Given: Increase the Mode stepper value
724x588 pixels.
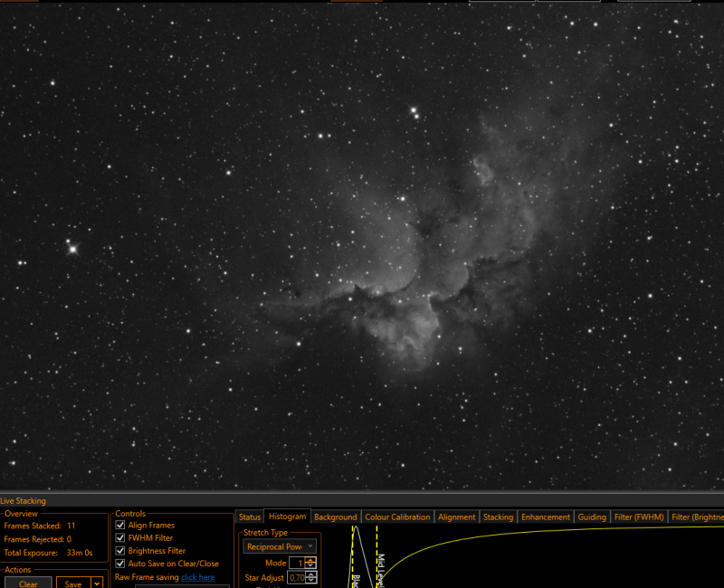Looking at the screenshot, I should click(x=310, y=560).
